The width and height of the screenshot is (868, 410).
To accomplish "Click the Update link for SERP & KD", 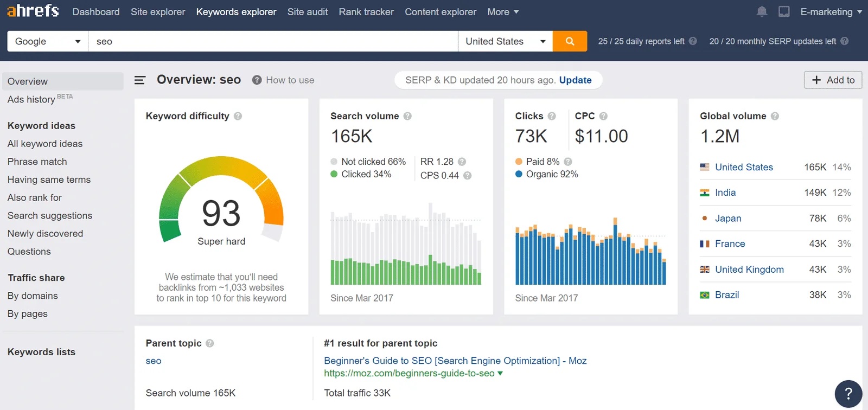I will [x=575, y=80].
